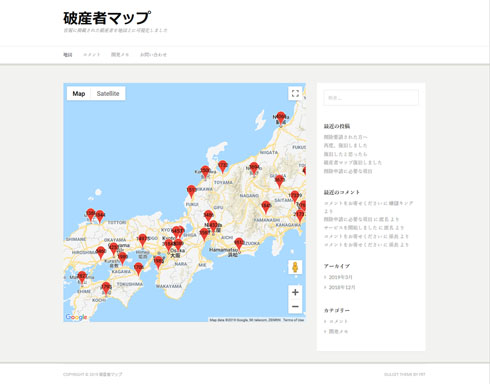Zoom in with the map plus button
490x387 pixels.
[295, 292]
